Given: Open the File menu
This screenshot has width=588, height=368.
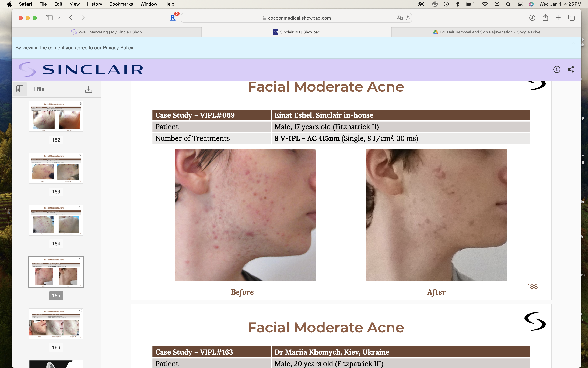Looking at the screenshot, I should coord(43,4).
